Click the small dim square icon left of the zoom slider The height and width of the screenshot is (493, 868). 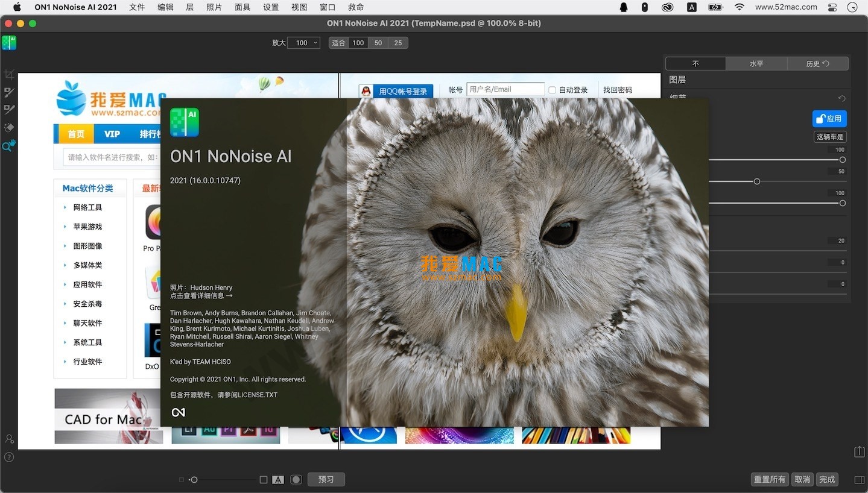tap(182, 480)
